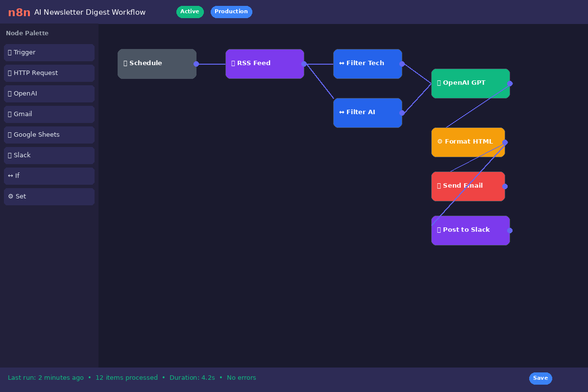
Task: Click the If branching icon in the palette
Action: (x=10, y=176)
